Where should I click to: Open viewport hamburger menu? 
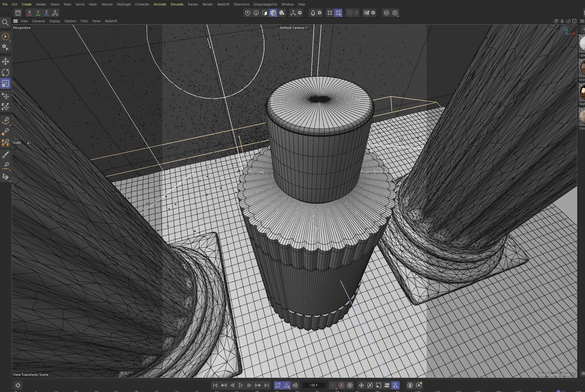click(x=16, y=21)
